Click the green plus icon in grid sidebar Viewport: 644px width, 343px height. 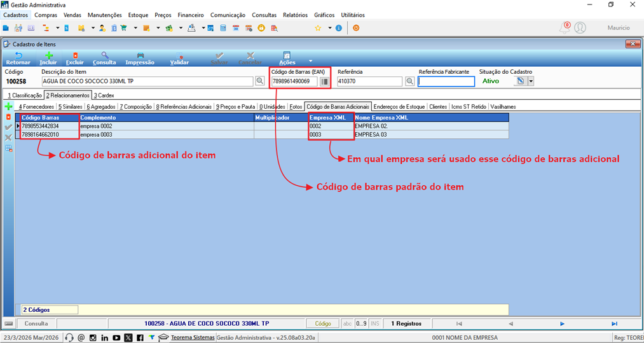coord(8,106)
